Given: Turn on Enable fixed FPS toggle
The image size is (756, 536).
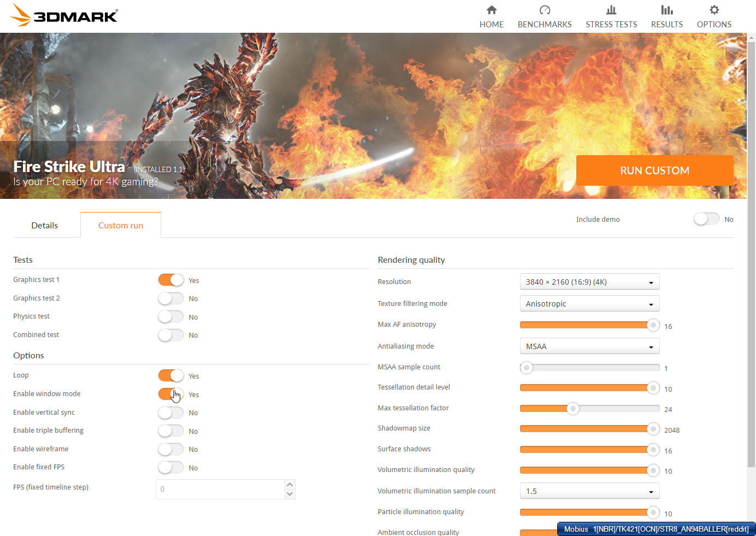Looking at the screenshot, I should pyautogui.click(x=171, y=467).
